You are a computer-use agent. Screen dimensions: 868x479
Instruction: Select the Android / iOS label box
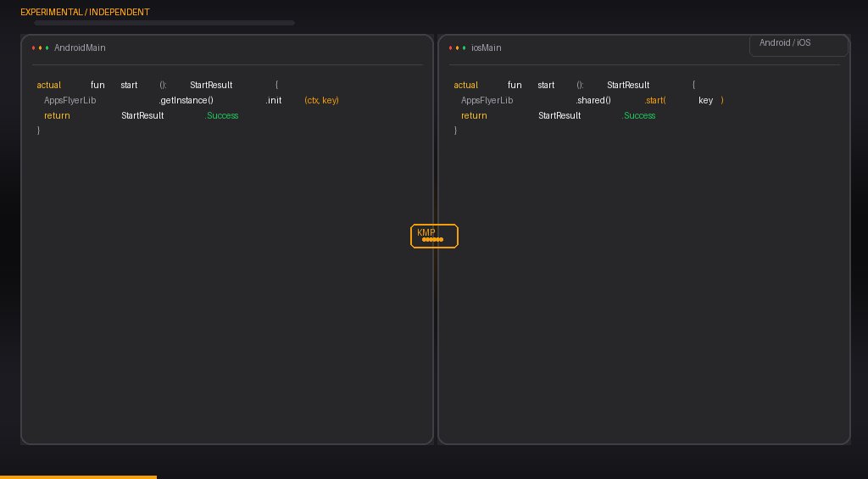click(x=798, y=46)
